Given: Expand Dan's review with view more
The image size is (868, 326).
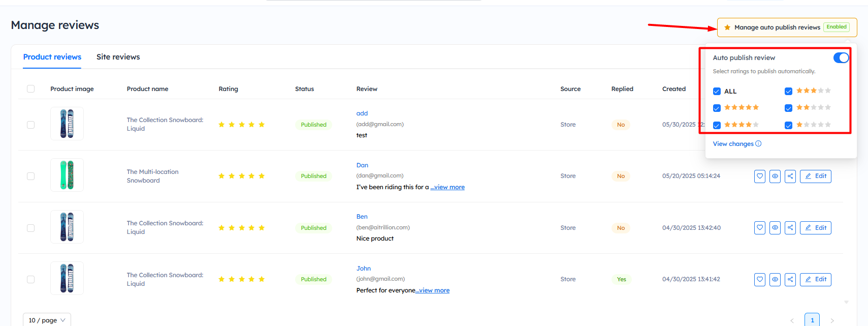Looking at the screenshot, I should pyautogui.click(x=447, y=187).
